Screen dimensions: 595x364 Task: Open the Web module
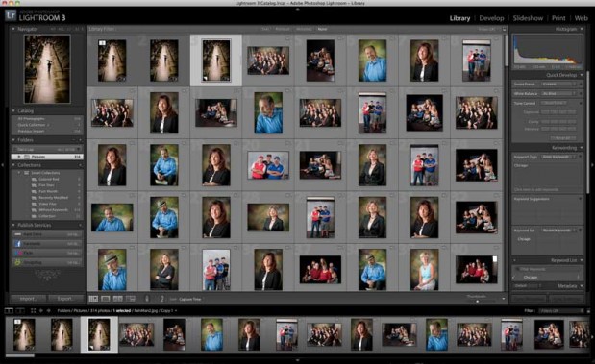coord(581,18)
